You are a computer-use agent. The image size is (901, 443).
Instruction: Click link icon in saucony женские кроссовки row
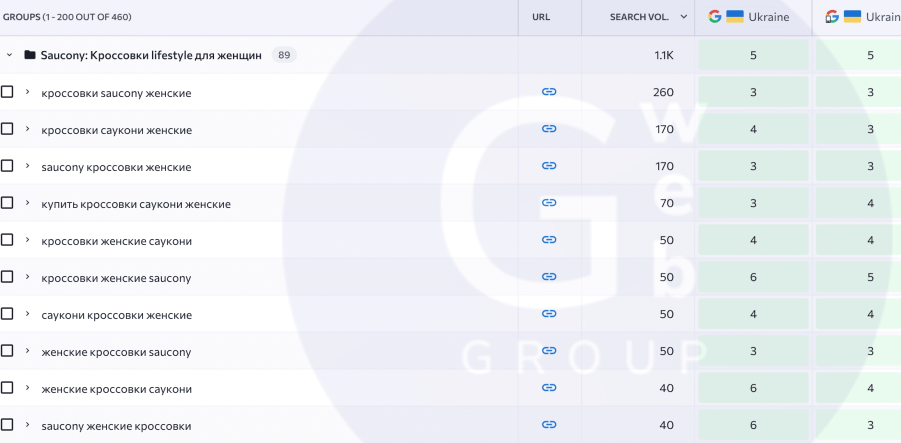tap(549, 425)
